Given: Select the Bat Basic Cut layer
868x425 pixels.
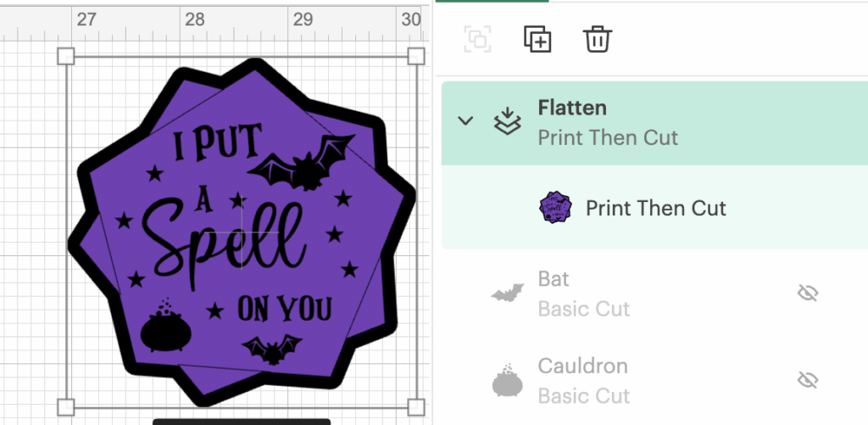Looking at the screenshot, I should [x=654, y=294].
